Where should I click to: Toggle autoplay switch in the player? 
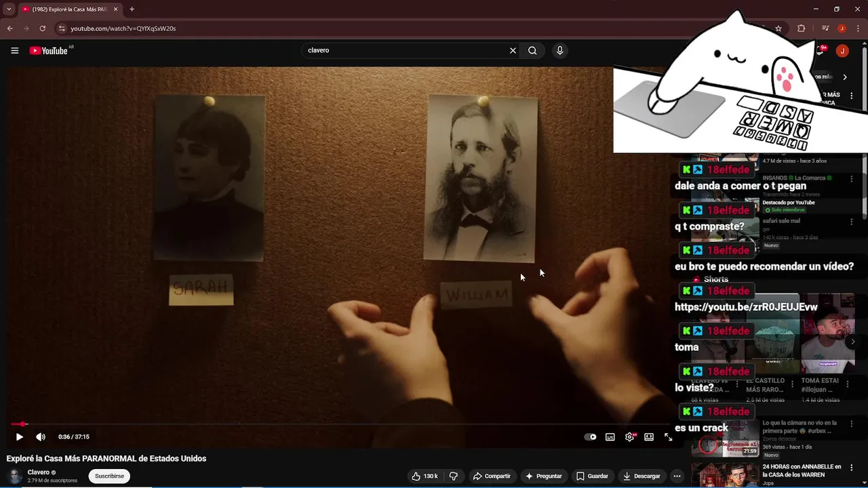tap(591, 437)
